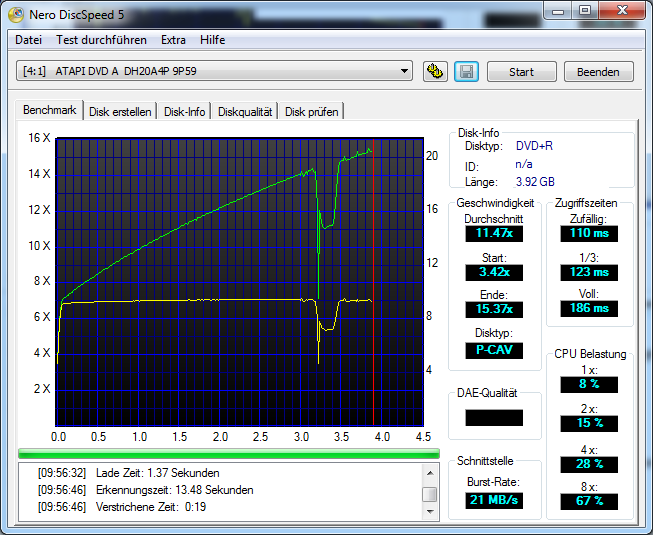Click the disc ID value n/a
Viewport: 653px width, 535px height.
tap(524, 164)
